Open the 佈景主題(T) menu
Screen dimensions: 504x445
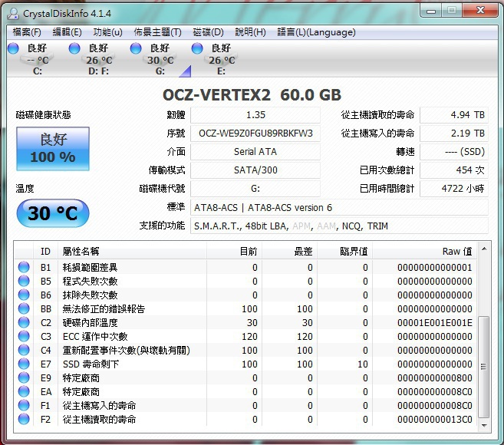click(x=157, y=32)
